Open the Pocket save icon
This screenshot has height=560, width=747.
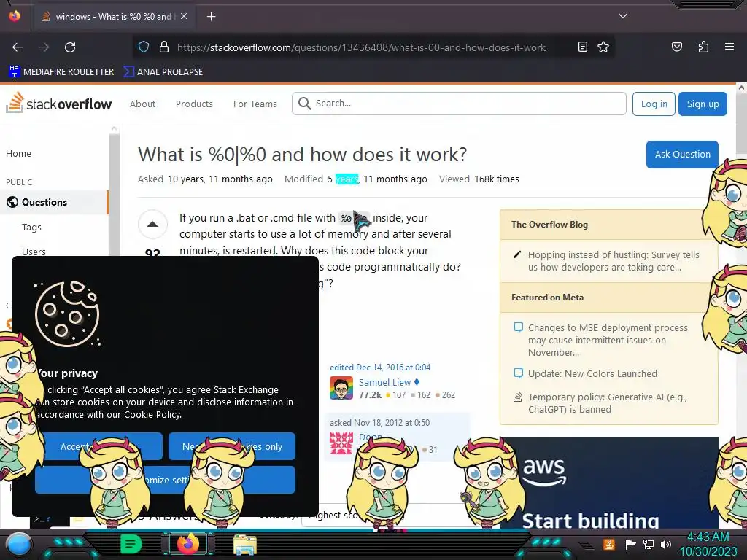point(677,47)
